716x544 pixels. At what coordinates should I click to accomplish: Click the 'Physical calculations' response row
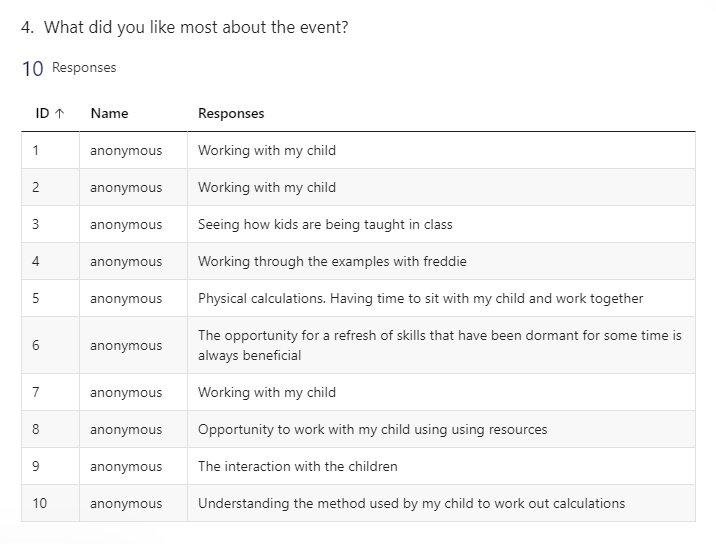358,298
